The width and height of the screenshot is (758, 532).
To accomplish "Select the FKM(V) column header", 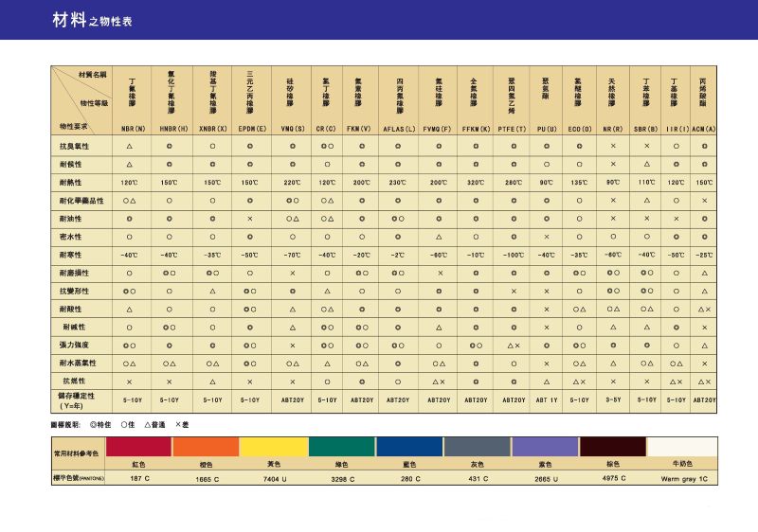I will [357, 128].
